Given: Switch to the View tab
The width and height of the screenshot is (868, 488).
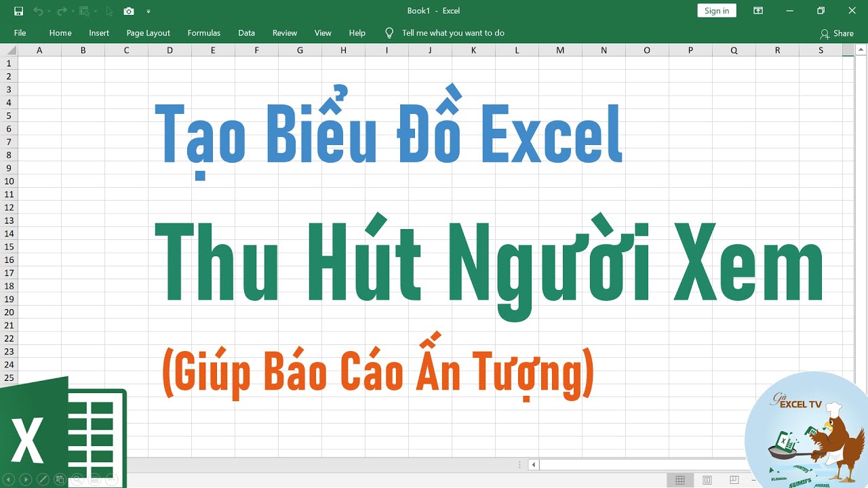Looking at the screenshot, I should (323, 33).
